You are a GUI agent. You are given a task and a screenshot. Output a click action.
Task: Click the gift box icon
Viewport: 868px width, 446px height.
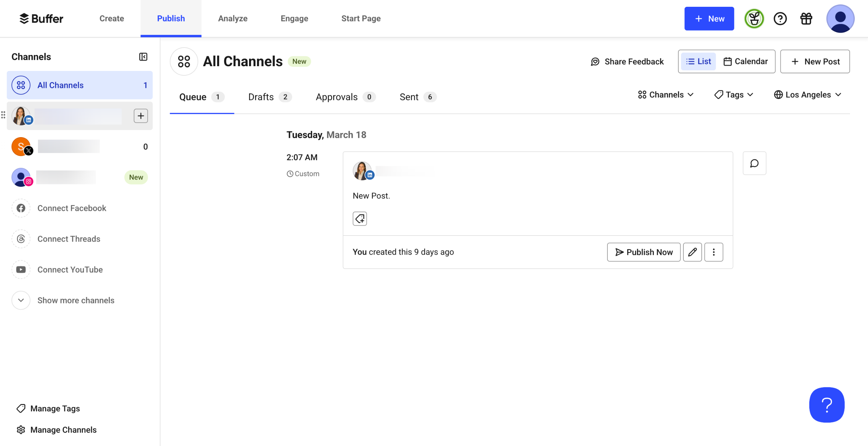pyautogui.click(x=806, y=19)
